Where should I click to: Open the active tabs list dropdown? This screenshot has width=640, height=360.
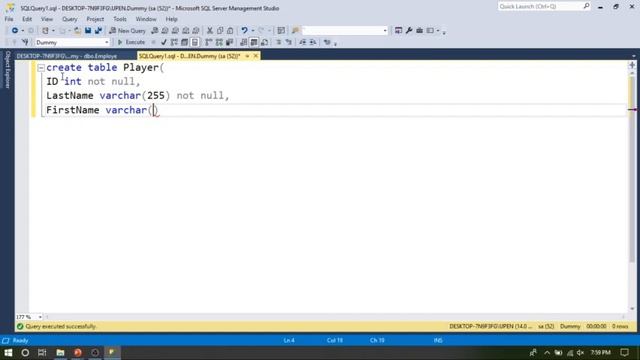(x=633, y=56)
